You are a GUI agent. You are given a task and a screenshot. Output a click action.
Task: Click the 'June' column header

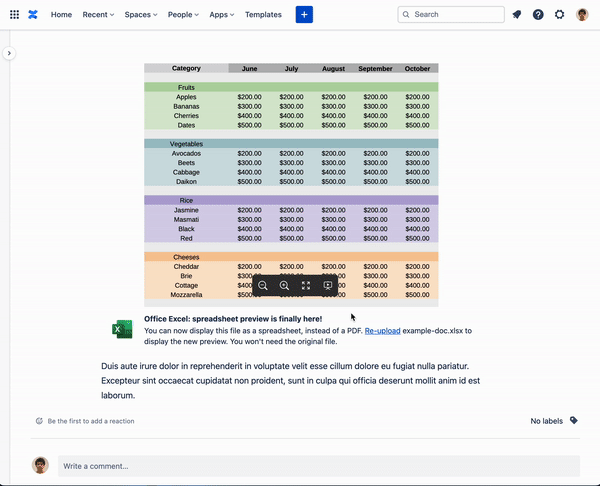[x=249, y=68]
